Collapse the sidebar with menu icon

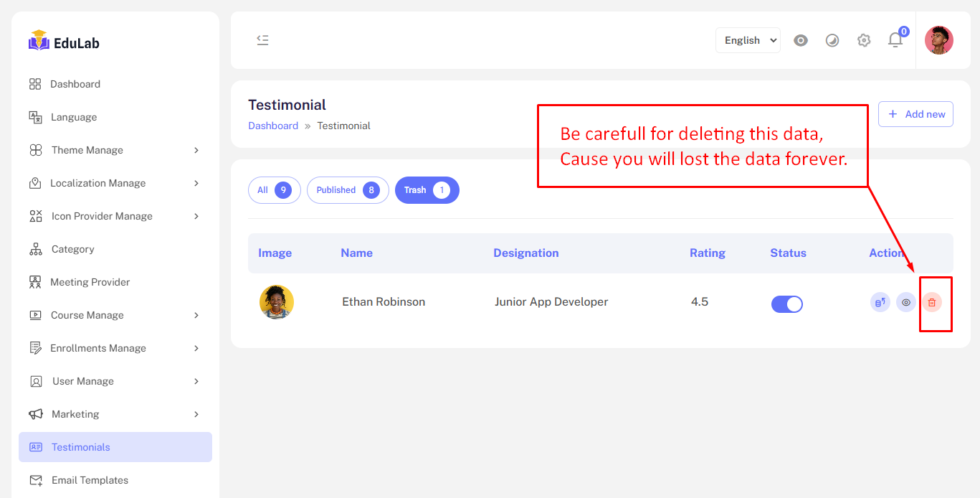click(x=263, y=40)
